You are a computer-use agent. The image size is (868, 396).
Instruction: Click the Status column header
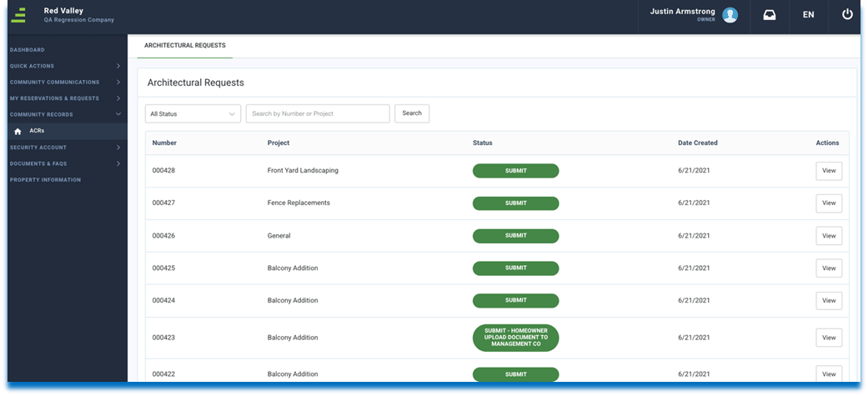(x=482, y=143)
